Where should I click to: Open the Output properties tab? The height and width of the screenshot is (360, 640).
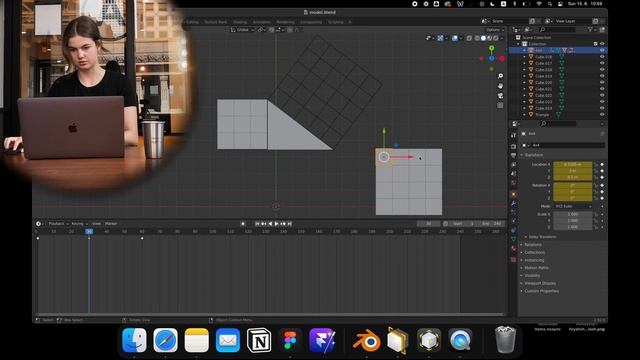click(x=513, y=156)
